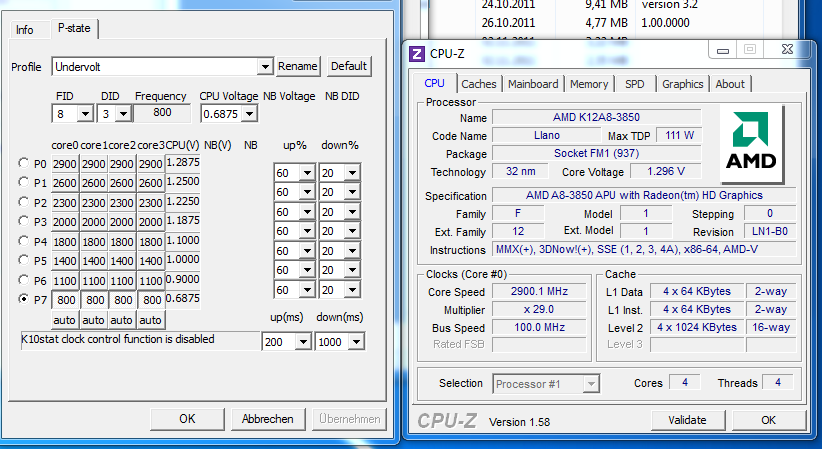This screenshot has height=449, width=822.
Task: Click the P0 core0 2900 frequency cell
Action: 64,164
